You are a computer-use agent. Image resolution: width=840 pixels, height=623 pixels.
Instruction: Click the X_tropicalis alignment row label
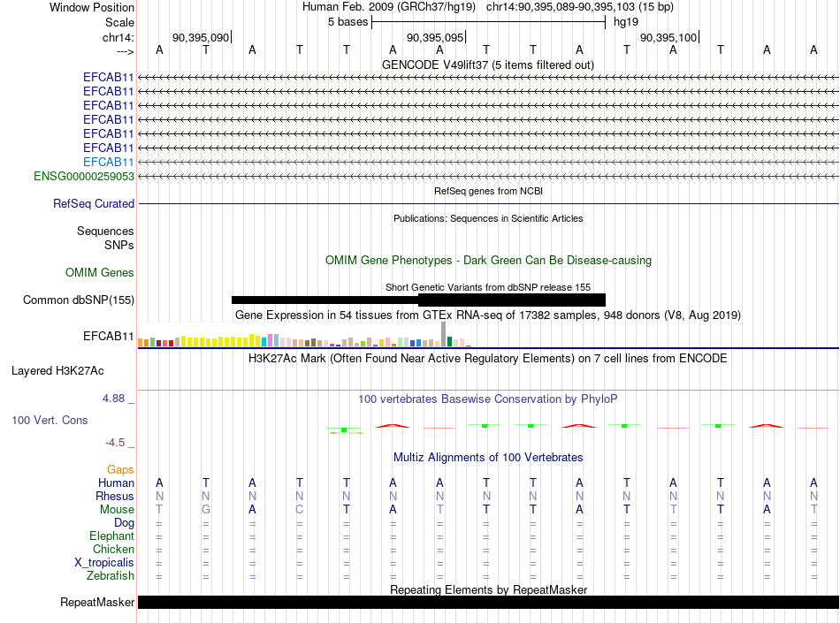104,563
